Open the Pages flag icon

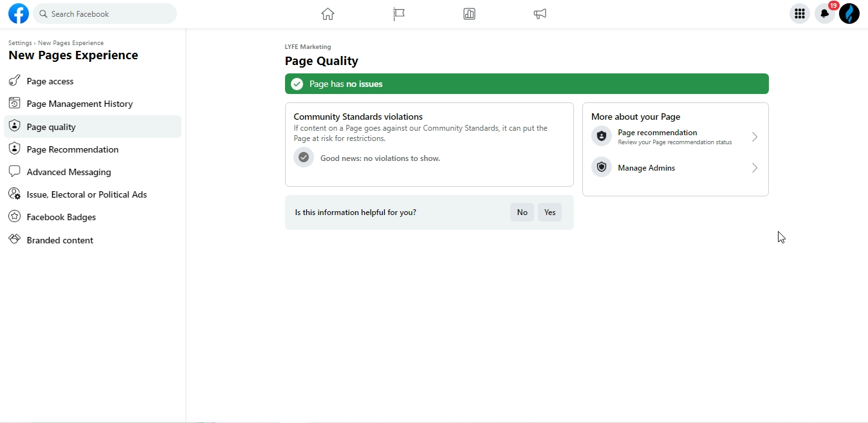click(x=399, y=14)
